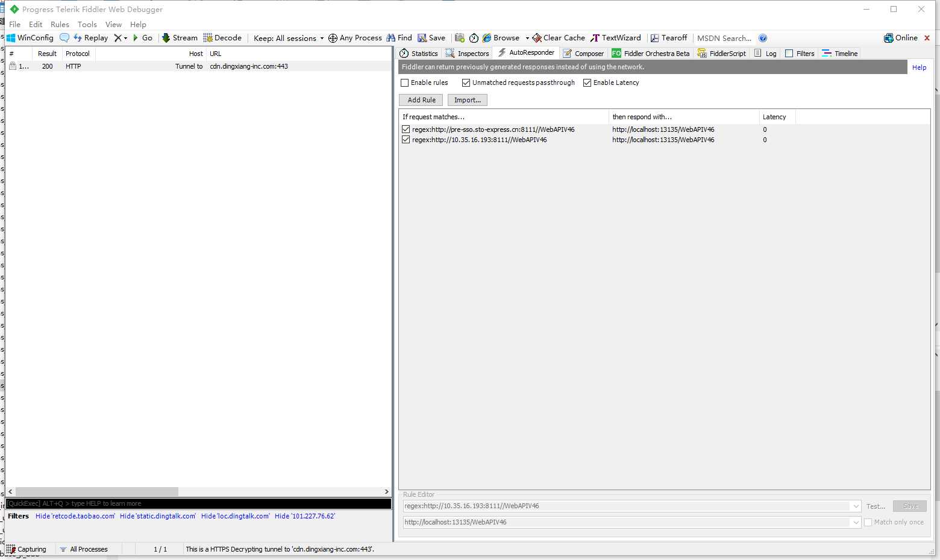The height and width of the screenshot is (560, 940).
Task: Expand the Browse dropdown arrow
Action: 527,38
